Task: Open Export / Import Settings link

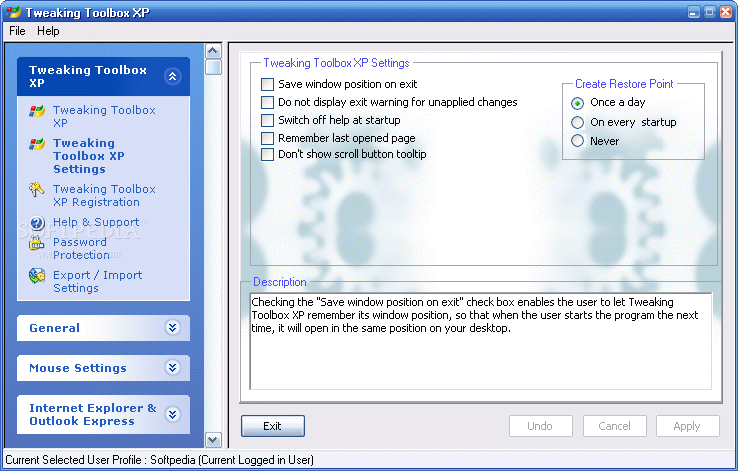Action: point(97,281)
